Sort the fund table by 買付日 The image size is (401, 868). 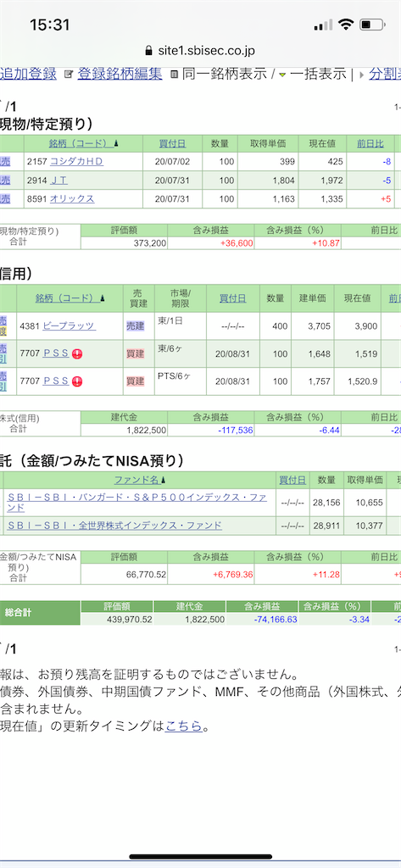[x=292, y=480]
